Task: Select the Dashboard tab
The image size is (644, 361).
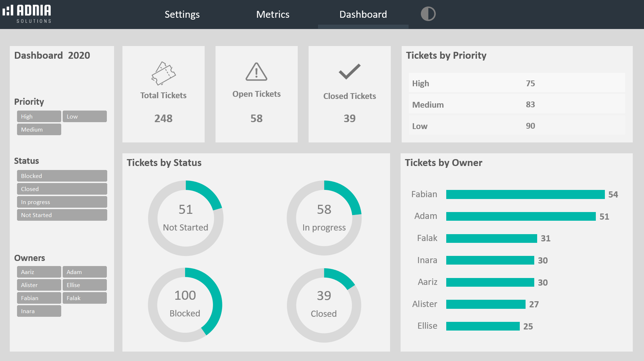Action: tap(363, 14)
